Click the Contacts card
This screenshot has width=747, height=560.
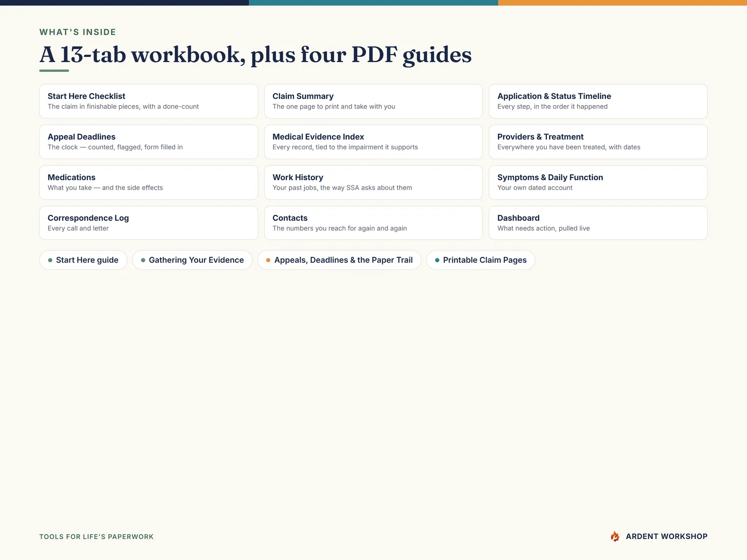pyautogui.click(x=373, y=223)
